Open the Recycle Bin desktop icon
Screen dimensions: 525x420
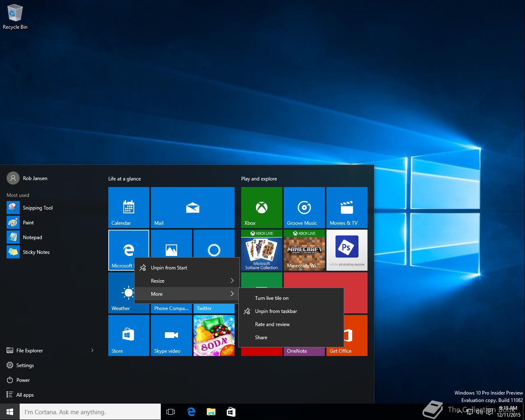[15, 17]
